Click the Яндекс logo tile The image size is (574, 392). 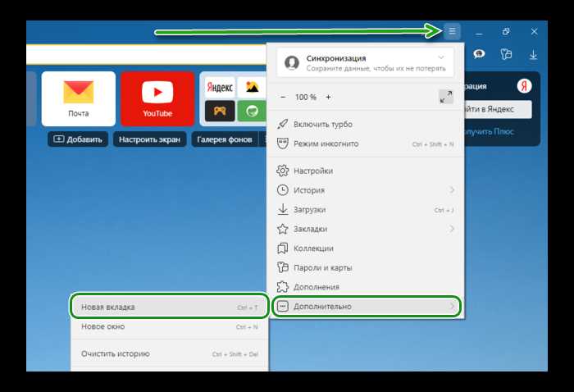pos(220,87)
